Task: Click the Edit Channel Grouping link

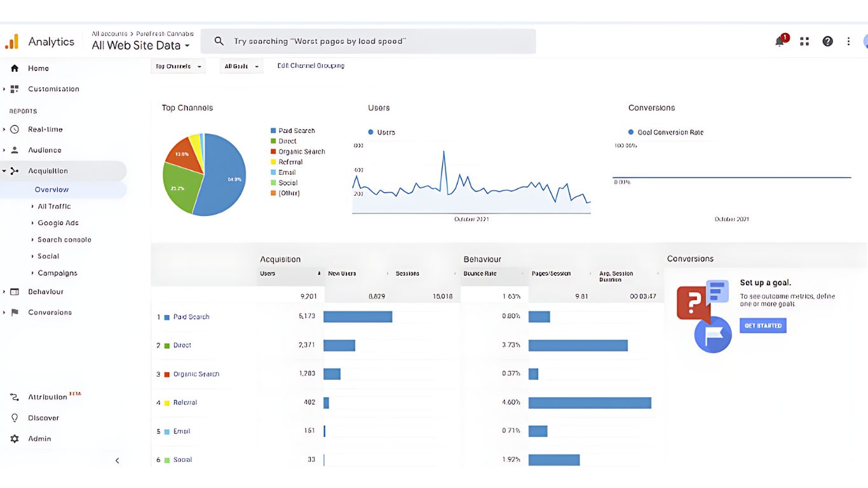Action: pyautogui.click(x=311, y=65)
